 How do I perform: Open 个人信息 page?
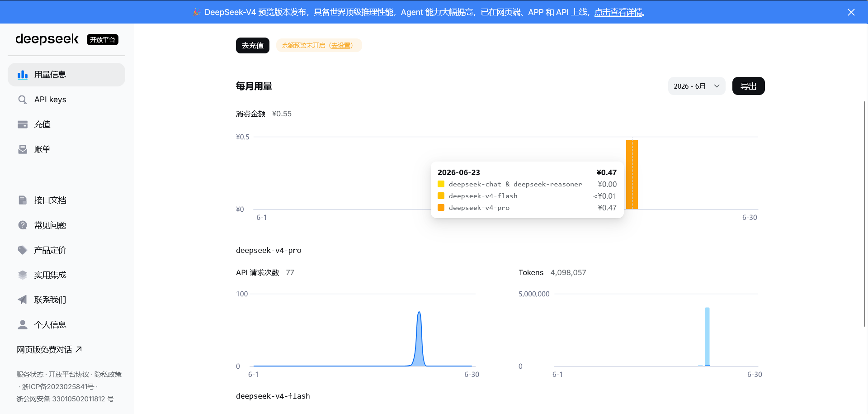coord(66,324)
